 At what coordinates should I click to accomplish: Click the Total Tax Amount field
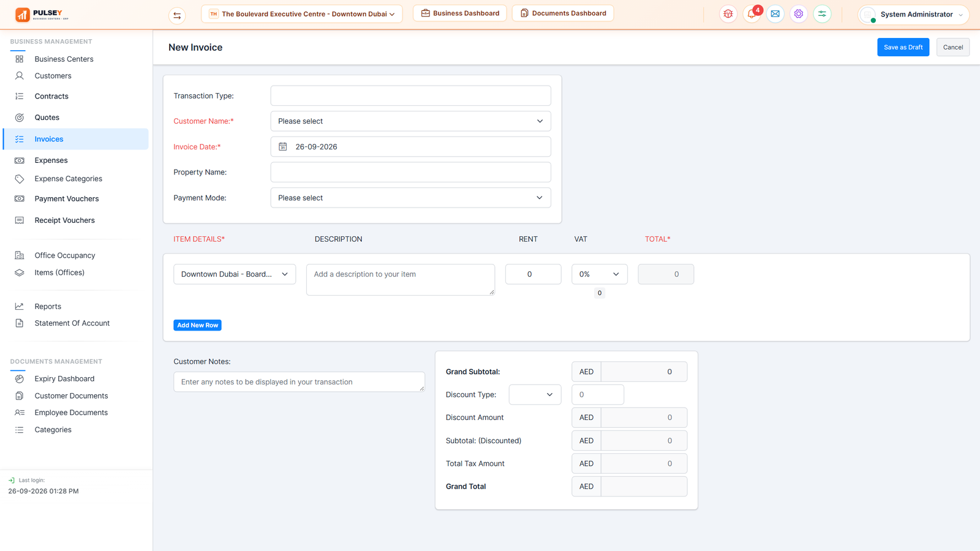pos(644,463)
